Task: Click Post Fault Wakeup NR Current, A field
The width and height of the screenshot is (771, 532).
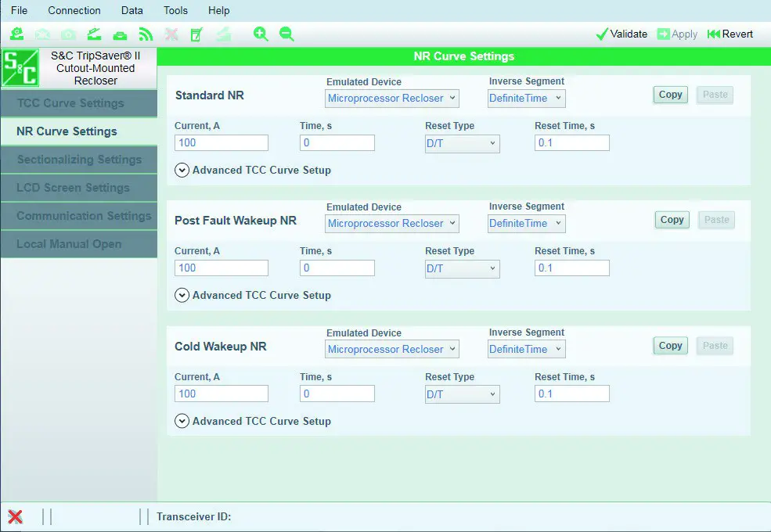Action: 222,268
